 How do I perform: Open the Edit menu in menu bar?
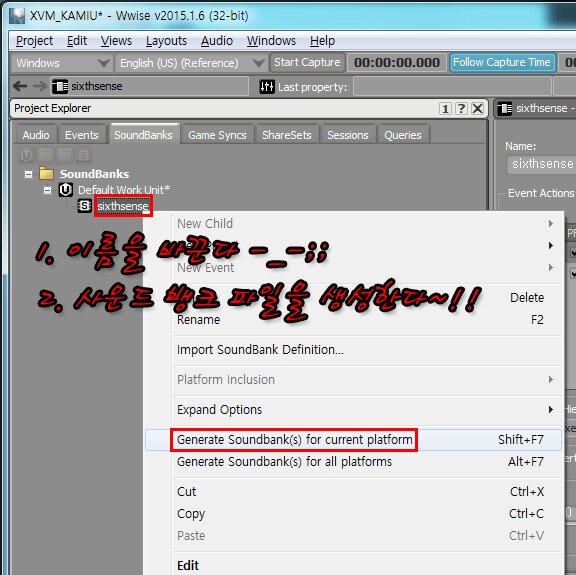click(77, 41)
